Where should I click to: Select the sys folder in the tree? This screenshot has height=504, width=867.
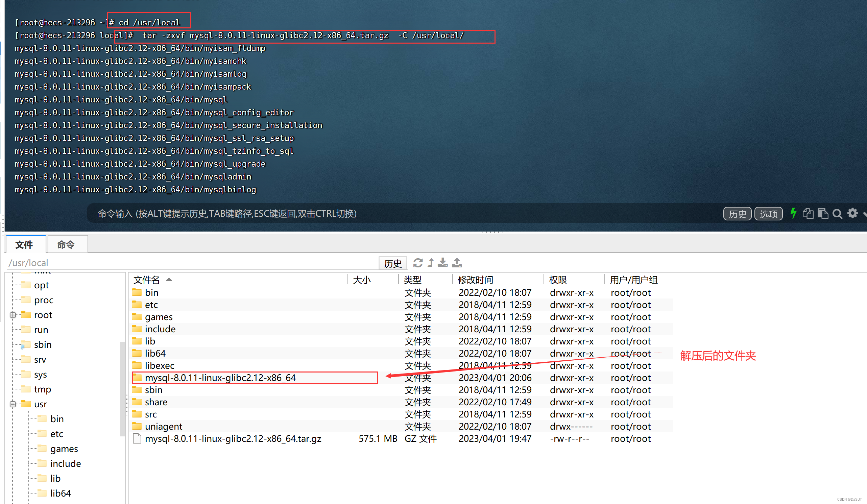[x=40, y=374]
